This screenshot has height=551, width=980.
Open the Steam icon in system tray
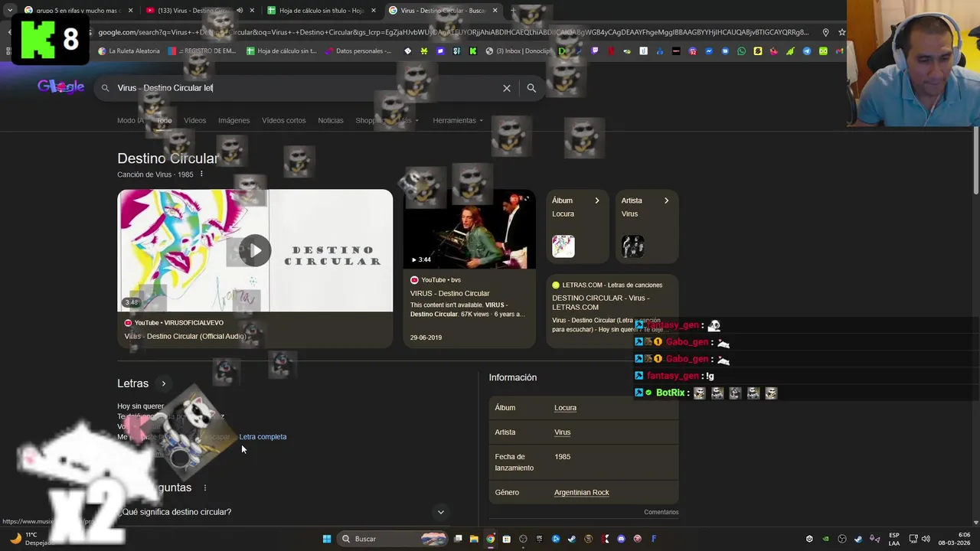858,539
